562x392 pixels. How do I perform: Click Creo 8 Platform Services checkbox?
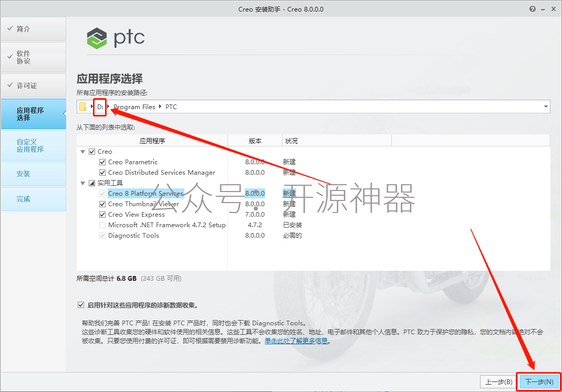[x=102, y=194]
